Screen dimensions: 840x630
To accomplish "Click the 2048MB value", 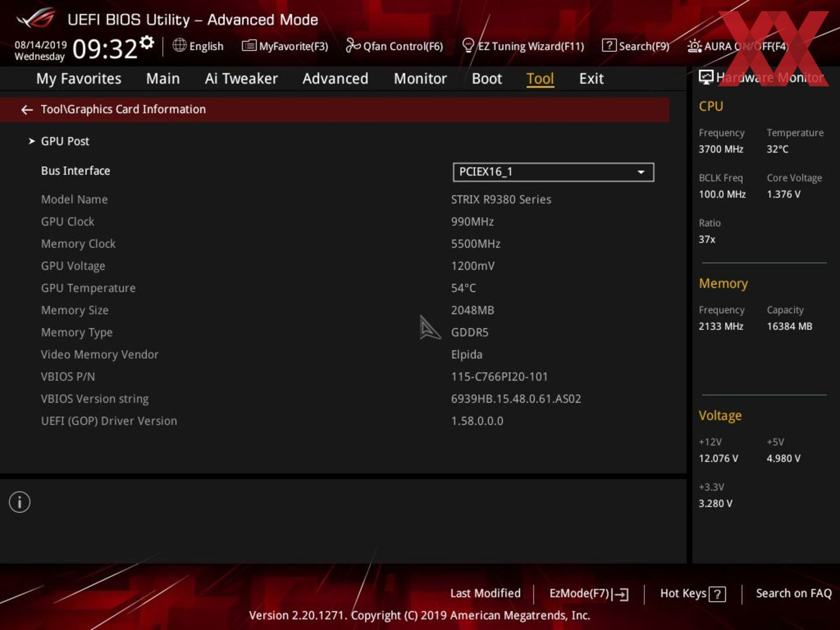I will [472, 311].
